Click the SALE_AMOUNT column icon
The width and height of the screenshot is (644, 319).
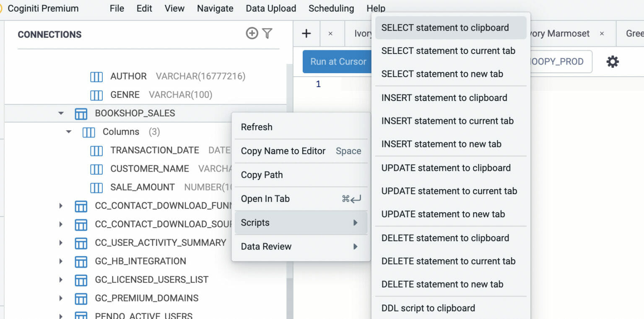[96, 187]
